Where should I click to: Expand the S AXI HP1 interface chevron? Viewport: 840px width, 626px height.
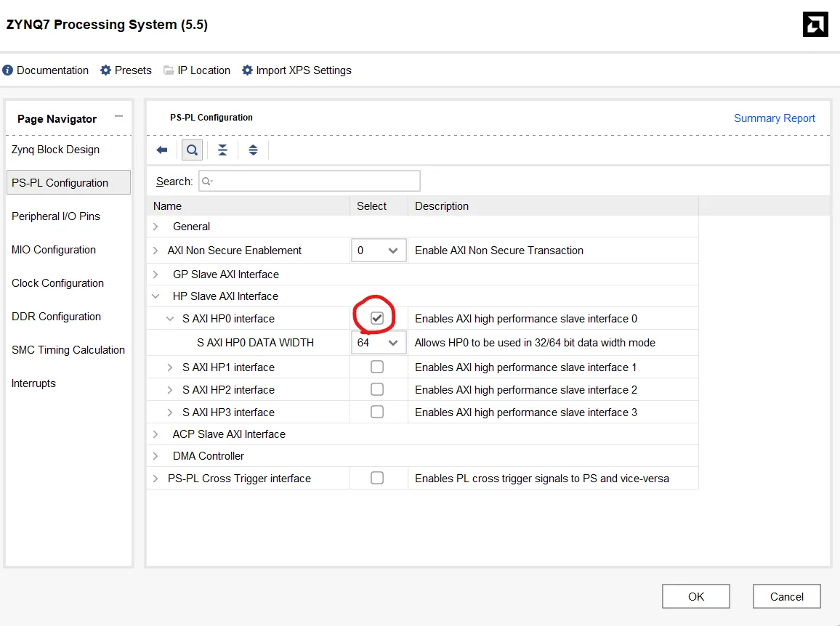(170, 367)
